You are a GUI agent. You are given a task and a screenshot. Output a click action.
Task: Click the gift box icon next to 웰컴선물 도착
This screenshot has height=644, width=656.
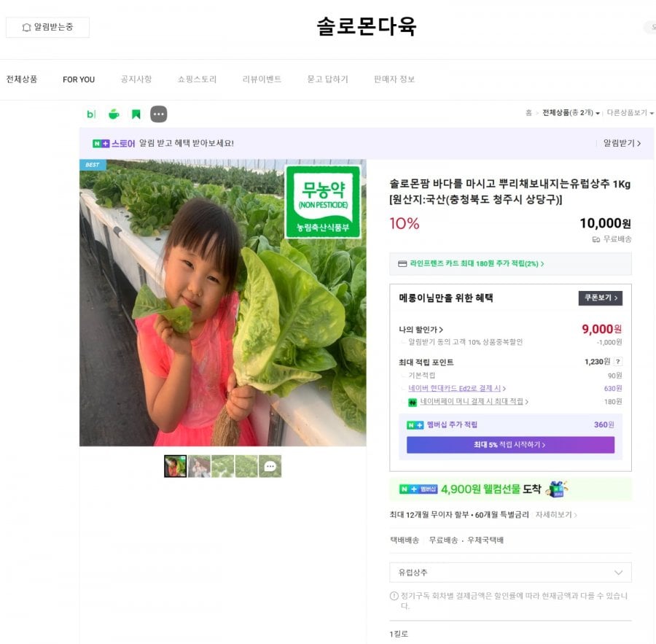[x=557, y=490]
